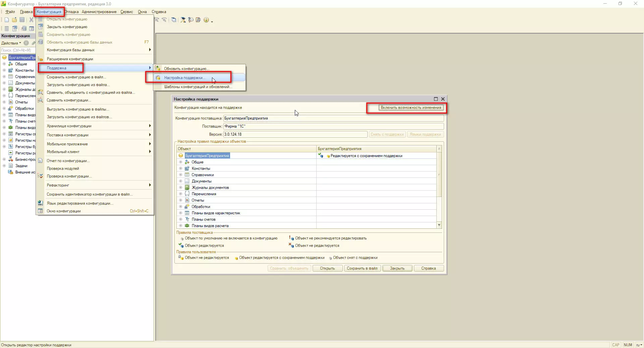Click the Сравнить конфигурации menu icon
Screen dimensions: 644x348
pyautogui.click(x=41, y=100)
